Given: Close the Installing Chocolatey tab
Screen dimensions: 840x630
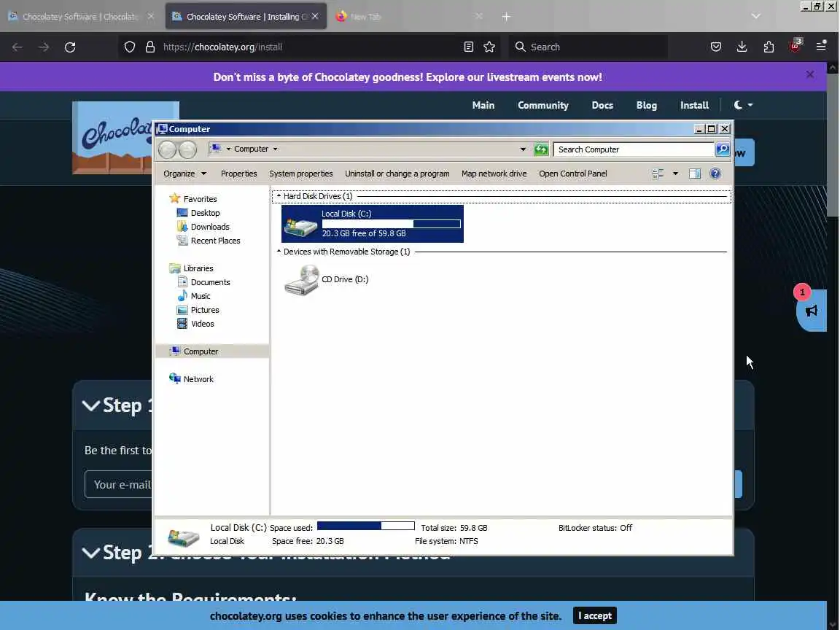Looking at the screenshot, I should tap(315, 17).
